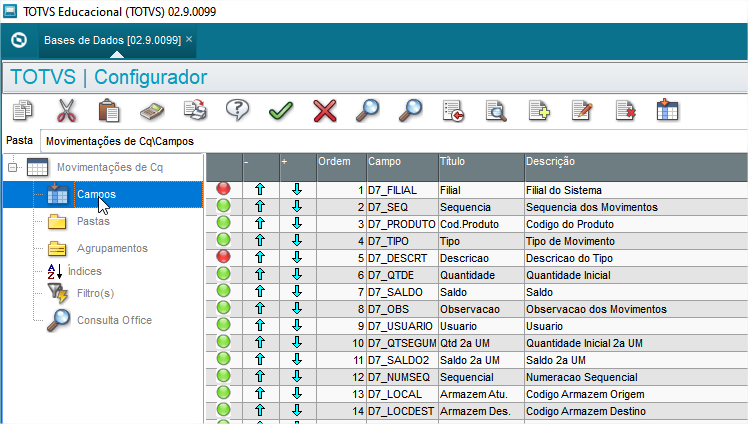Click the Índices A-Z sort icon
The height and width of the screenshot is (424, 748).
(54, 271)
